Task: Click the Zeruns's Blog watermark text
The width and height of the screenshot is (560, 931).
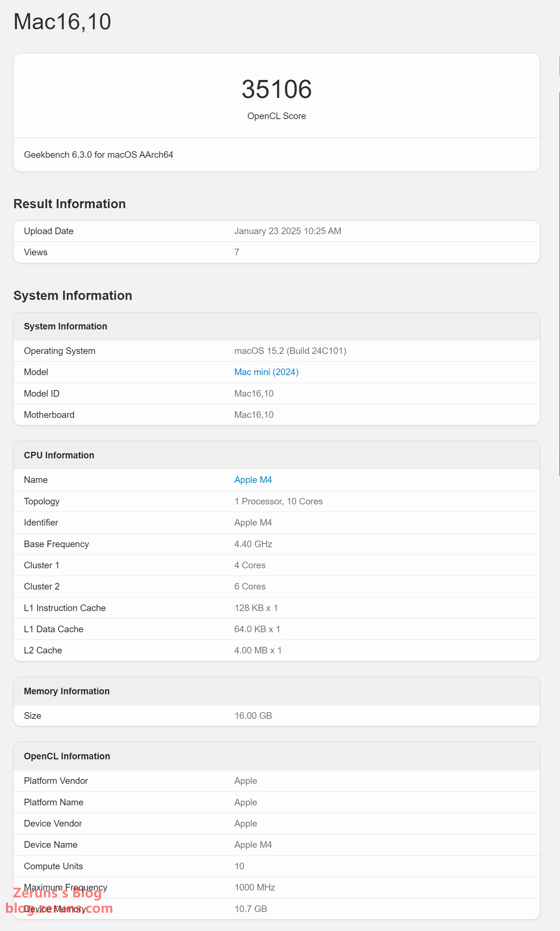Action: tap(57, 894)
